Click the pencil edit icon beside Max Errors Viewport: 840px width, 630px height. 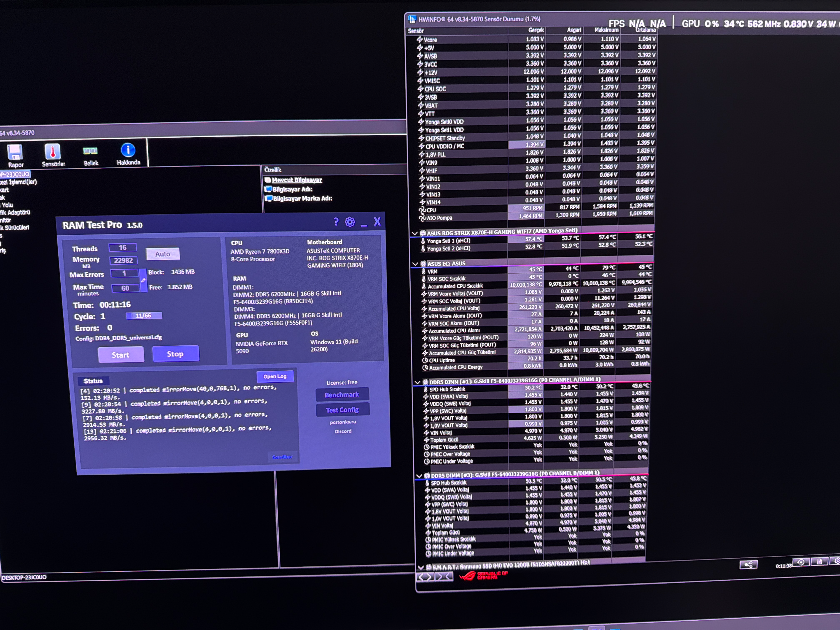point(143,280)
